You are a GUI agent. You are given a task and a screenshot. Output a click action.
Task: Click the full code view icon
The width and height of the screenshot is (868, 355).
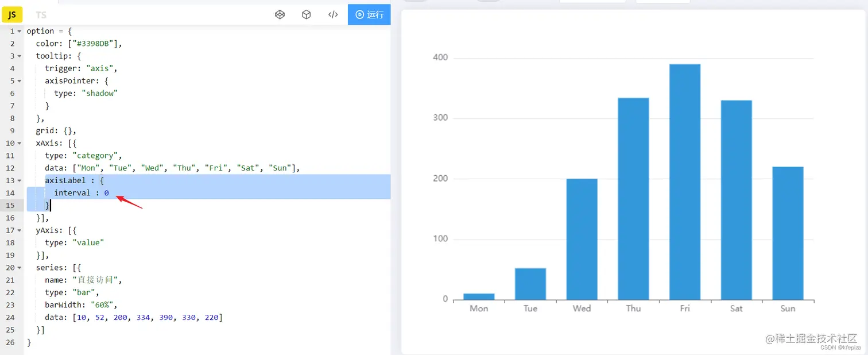333,14
